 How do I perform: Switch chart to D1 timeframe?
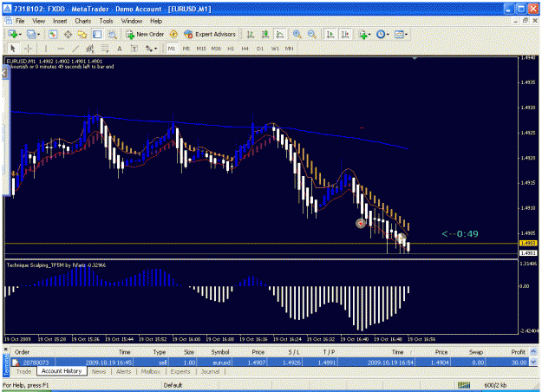pos(260,49)
